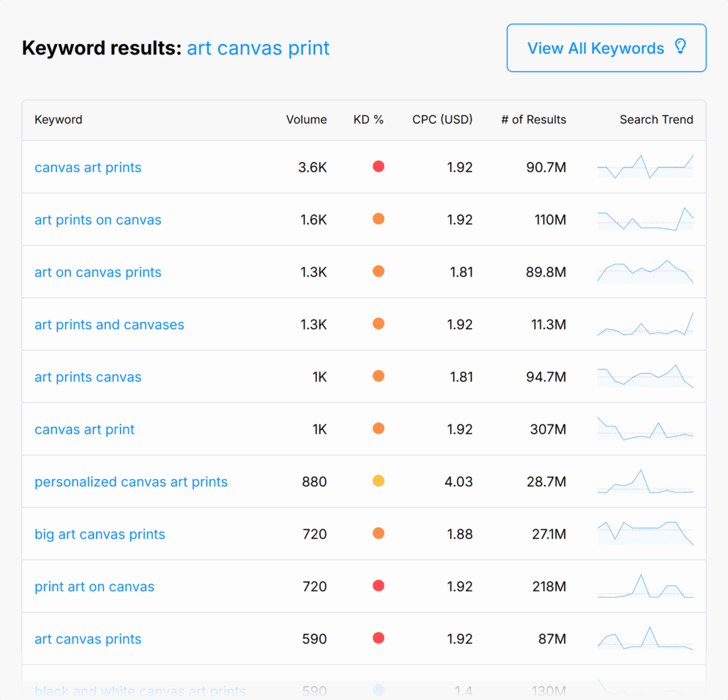The image size is (728, 700).
Task: Click the orange KD dot for 'art on canvas prints'
Action: [x=378, y=271]
